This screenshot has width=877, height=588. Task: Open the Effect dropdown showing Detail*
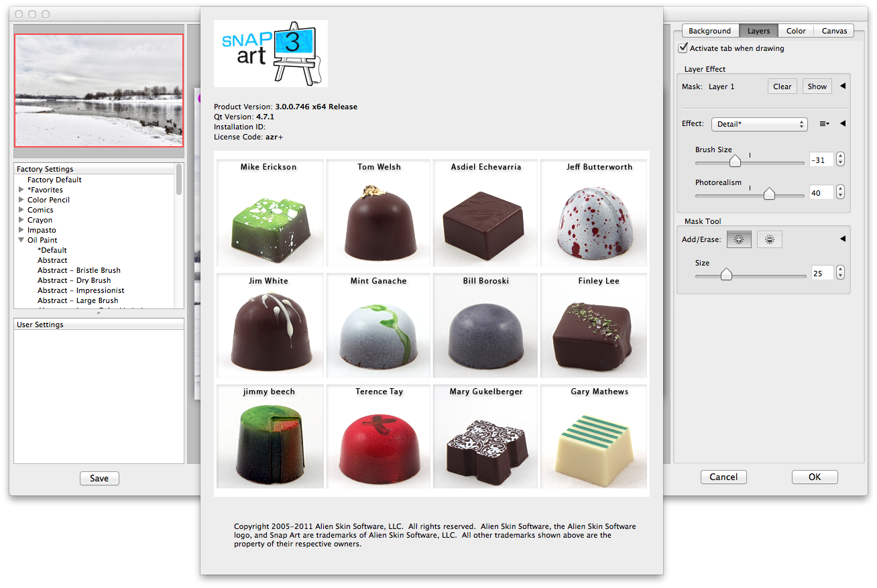point(759,124)
